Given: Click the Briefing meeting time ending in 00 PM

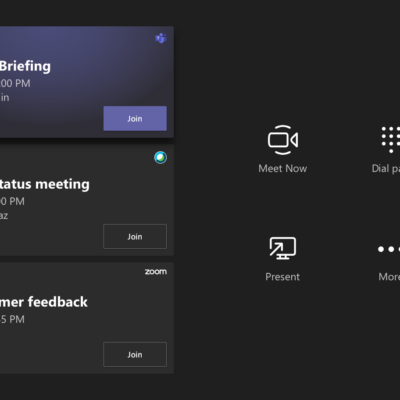Looking at the screenshot, I should coord(15,83).
